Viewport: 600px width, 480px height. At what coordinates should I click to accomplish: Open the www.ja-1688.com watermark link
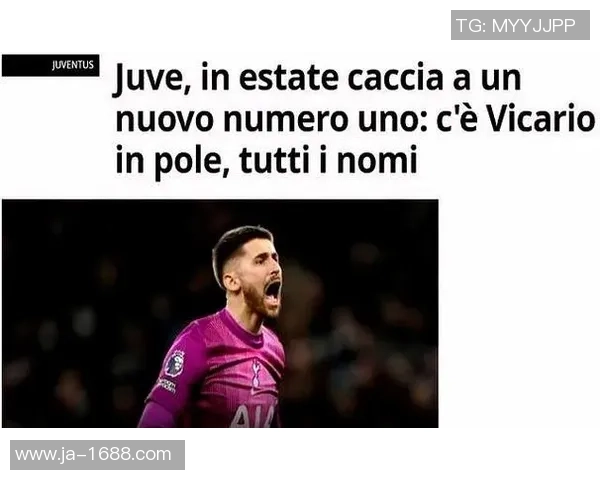pyautogui.click(x=97, y=455)
